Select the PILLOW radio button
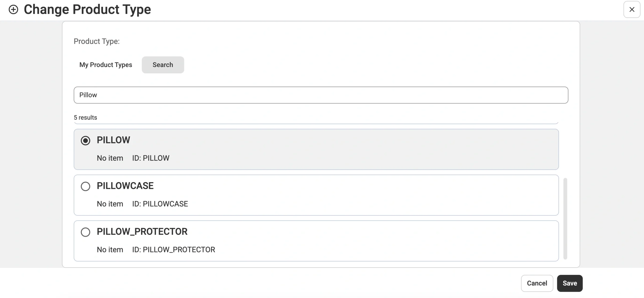This screenshot has width=644, height=298. [x=86, y=141]
